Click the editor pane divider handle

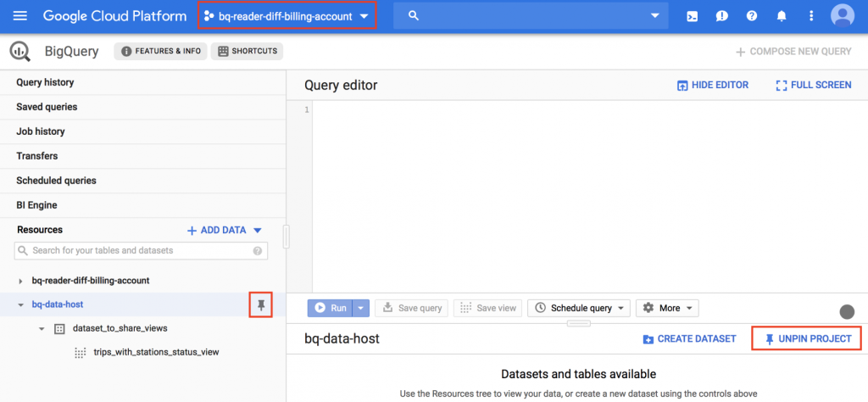(578, 323)
